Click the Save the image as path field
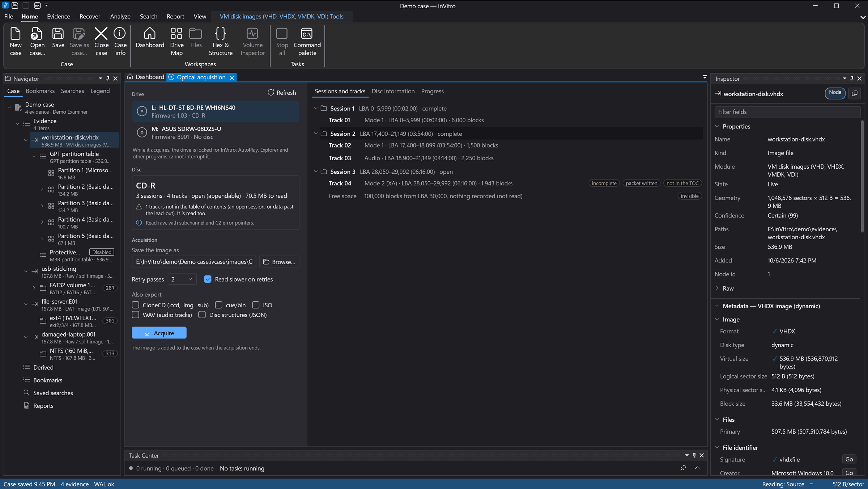The image size is (868, 489). click(x=194, y=262)
